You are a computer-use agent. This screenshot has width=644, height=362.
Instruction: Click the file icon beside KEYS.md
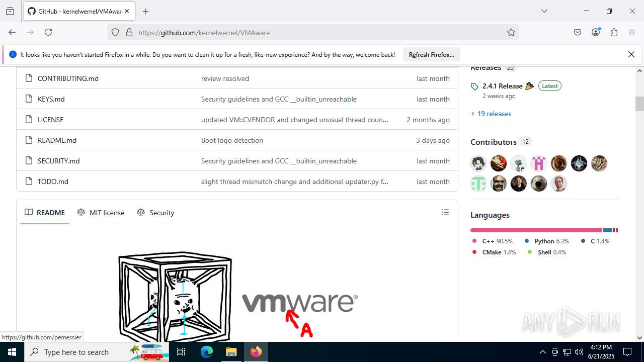tap(28, 99)
